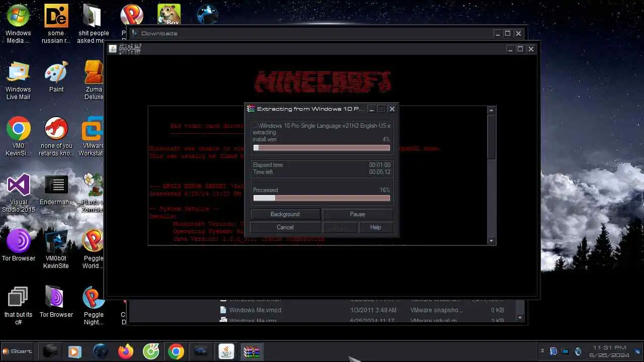Screen dimensions: 644x362
Task: Launch Paint from the desktop
Action: point(56,77)
